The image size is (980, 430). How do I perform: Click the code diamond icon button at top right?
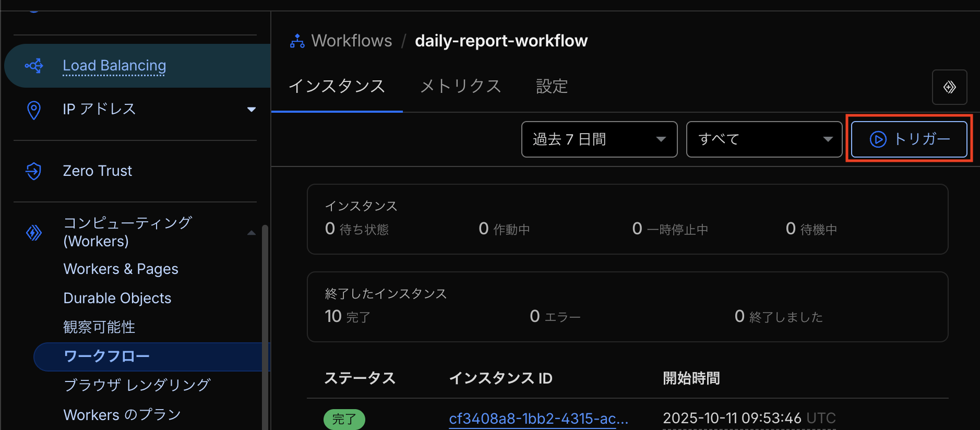click(x=949, y=87)
